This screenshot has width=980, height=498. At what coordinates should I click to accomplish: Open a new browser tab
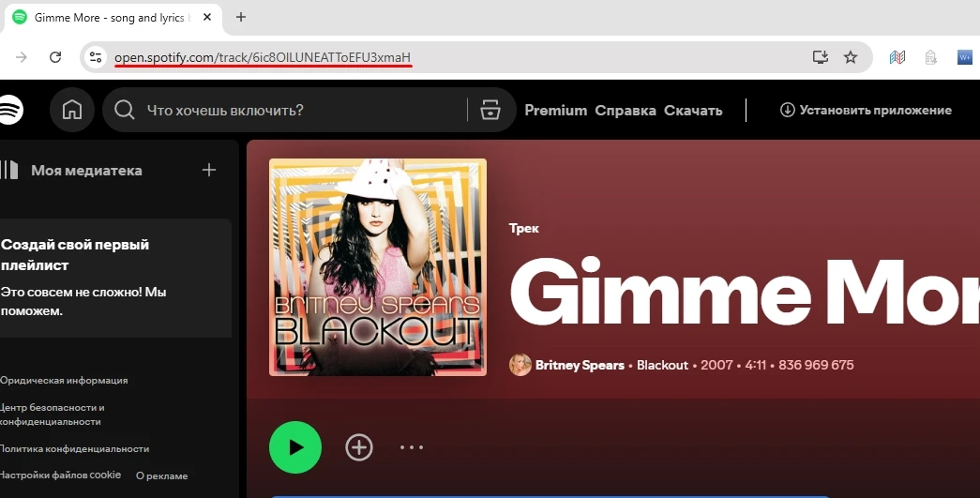point(241,17)
